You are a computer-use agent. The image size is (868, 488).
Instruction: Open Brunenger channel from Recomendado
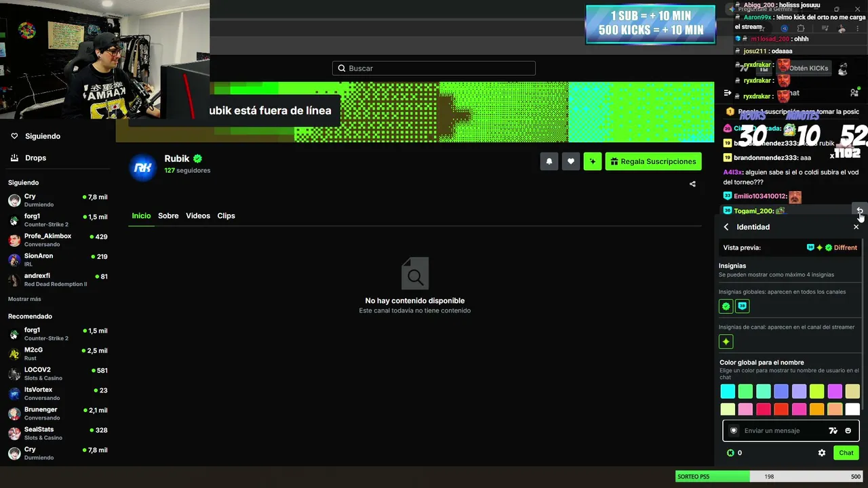[58, 413]
